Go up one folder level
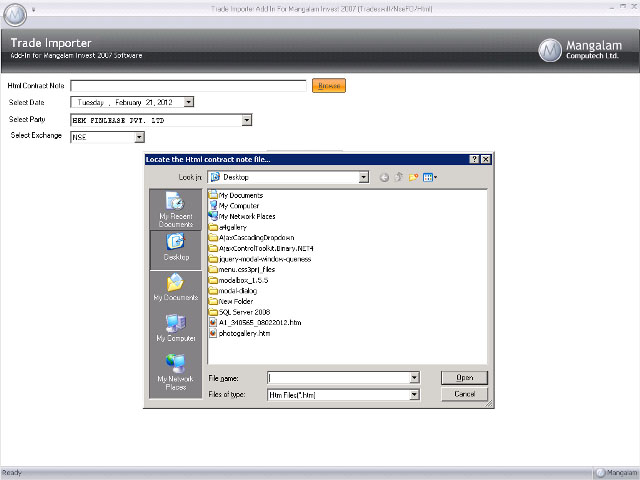 398,177
